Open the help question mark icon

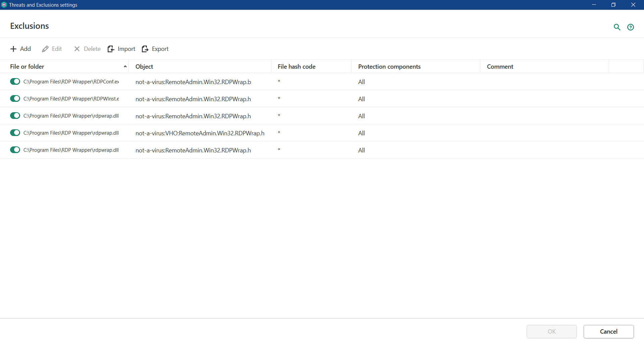(x=631, y=27)
